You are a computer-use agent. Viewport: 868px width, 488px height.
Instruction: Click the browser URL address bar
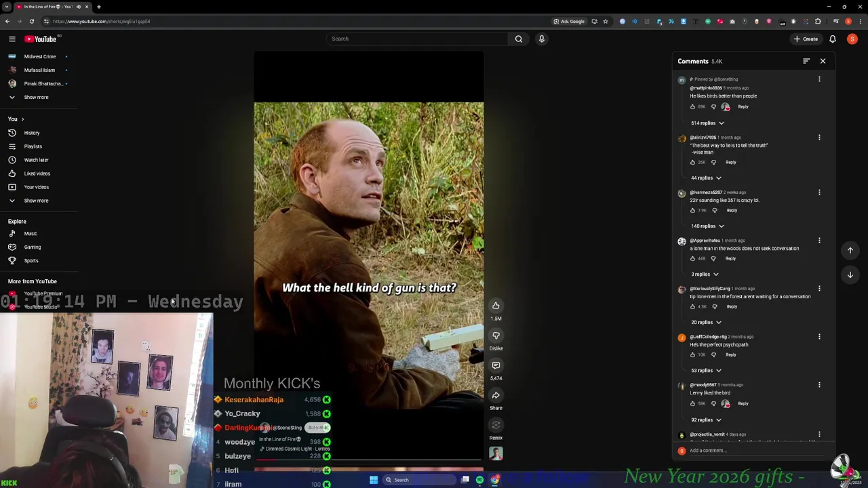(298, 21)
